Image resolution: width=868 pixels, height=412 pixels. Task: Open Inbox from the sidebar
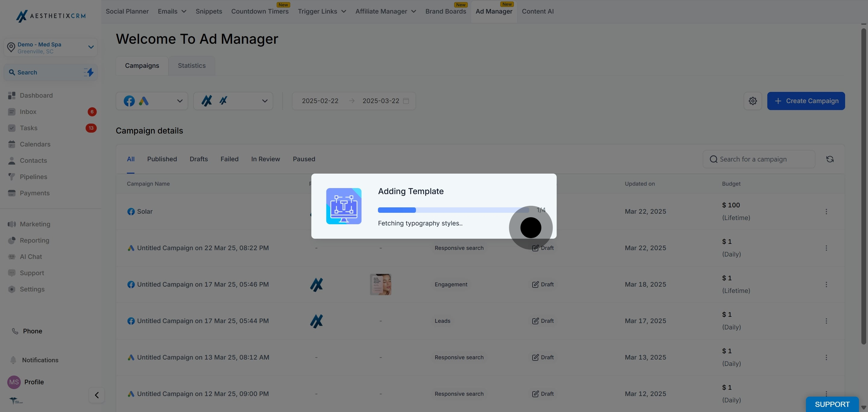pyautogui.click(x=28, y=112)
